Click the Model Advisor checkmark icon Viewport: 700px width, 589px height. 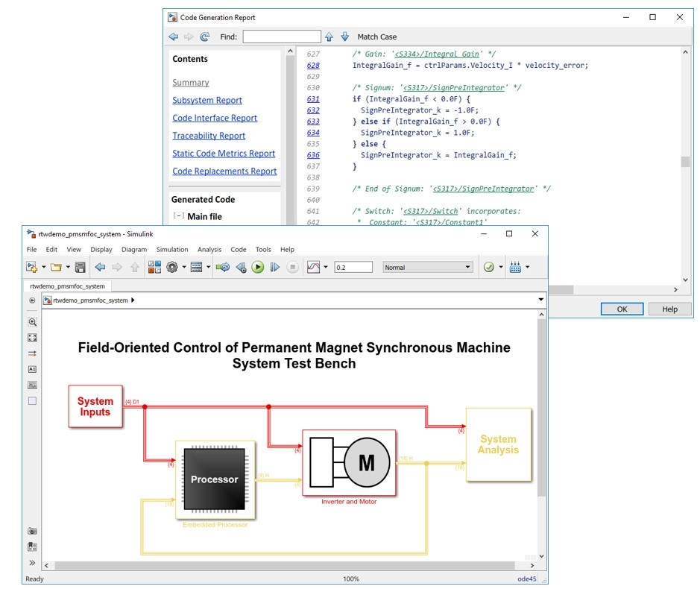[489, 267]
